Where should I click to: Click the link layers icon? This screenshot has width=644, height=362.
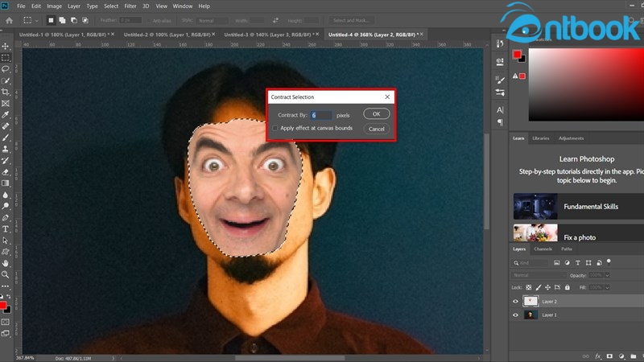[x=586, y=356]
